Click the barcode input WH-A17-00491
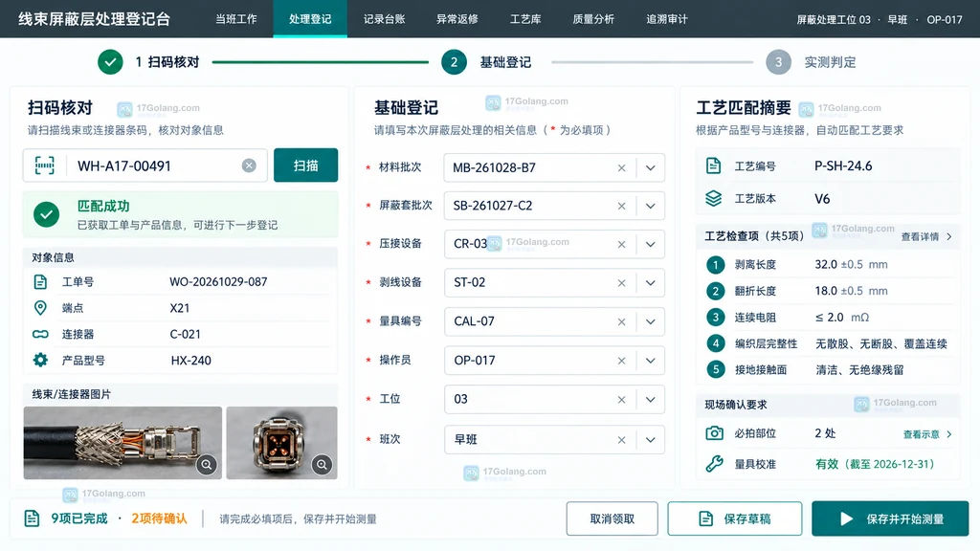This screenshot has height=551, width=980. [145, 165]
